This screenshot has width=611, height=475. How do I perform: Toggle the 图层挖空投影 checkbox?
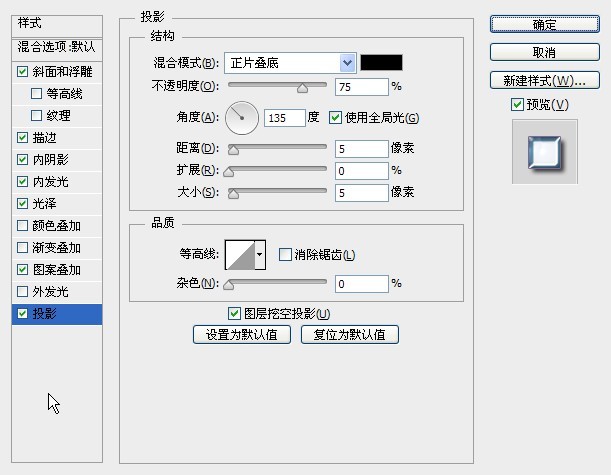[x=235, y=313]
